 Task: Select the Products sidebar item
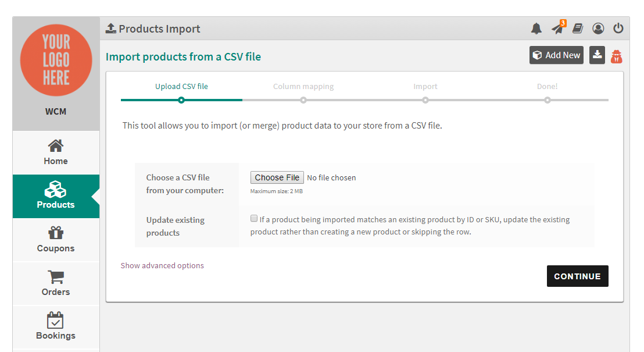click(56, 196)
